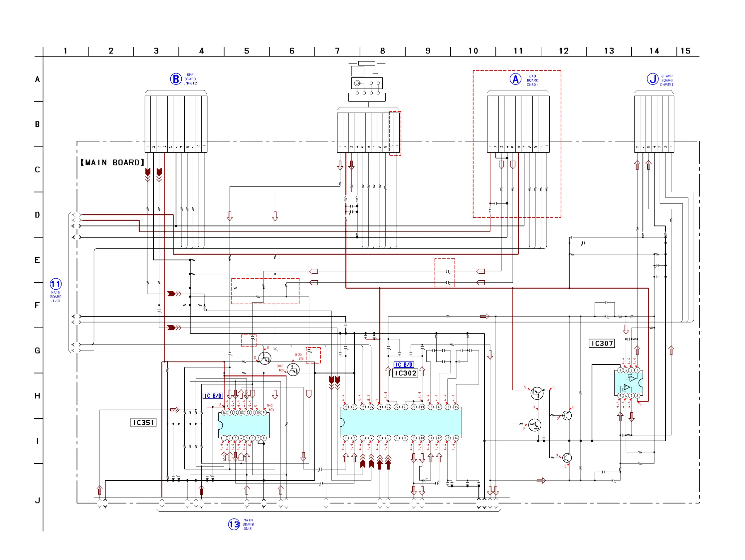Click the circled A DAB board marker
Image resolution: width=745 pixels, height=560 pixels.
pos(515,79)
